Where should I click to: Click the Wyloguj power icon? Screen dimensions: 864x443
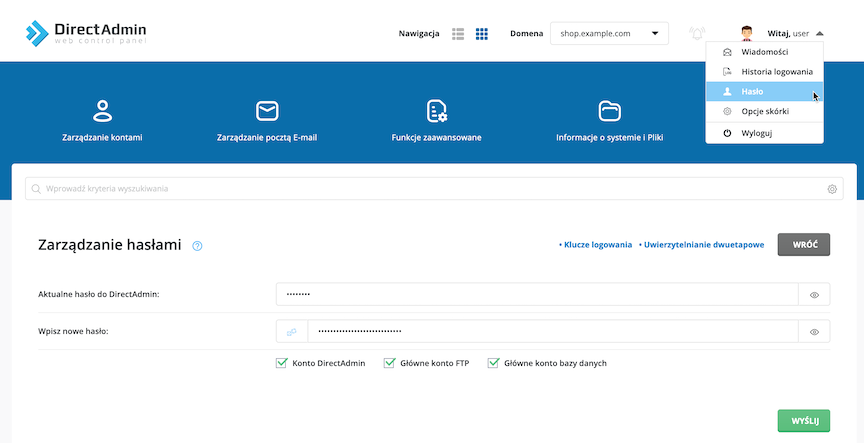727,133
